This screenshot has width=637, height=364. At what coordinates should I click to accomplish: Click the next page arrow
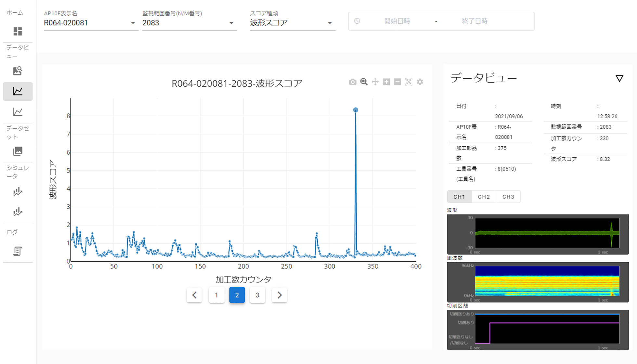279,295
